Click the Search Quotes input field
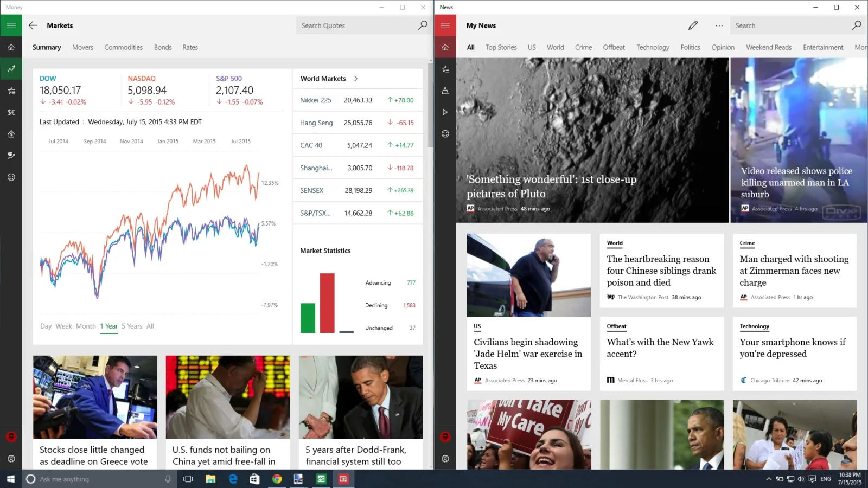This screenshot has height=488, width=868. [x=355, y=25]
